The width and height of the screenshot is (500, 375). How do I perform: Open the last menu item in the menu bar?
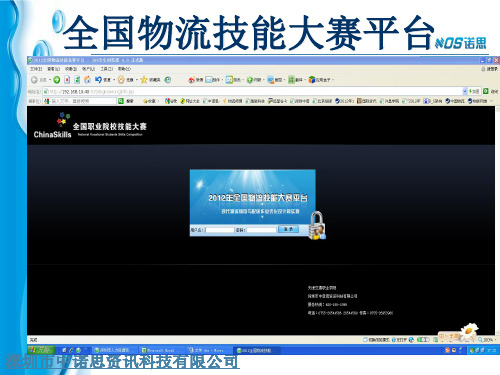tap(124, 69)
